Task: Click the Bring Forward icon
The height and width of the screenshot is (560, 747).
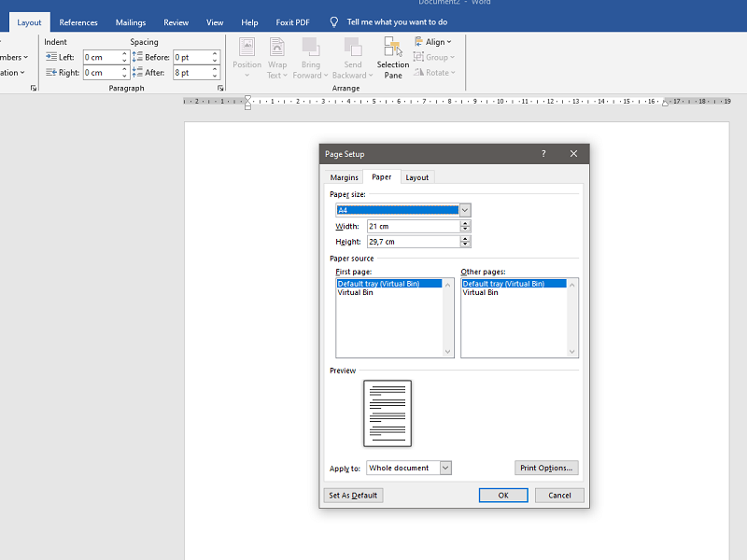Action: click(311, 48)
